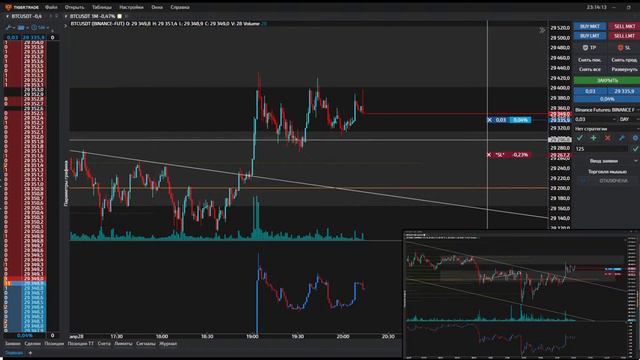The height and width of the screenshot is (360, 640).
Task: Click the 0,04% profit bar in panel
Action: (x=607, y=99)
